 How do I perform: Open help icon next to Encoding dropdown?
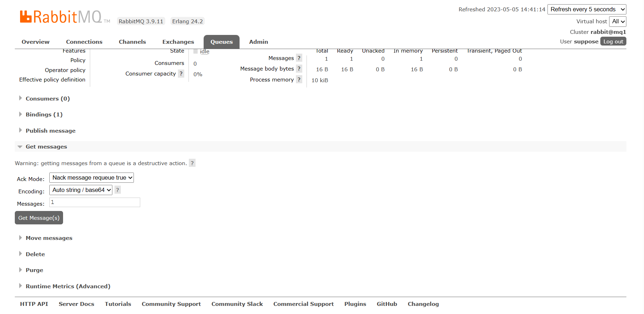[118, 190]
